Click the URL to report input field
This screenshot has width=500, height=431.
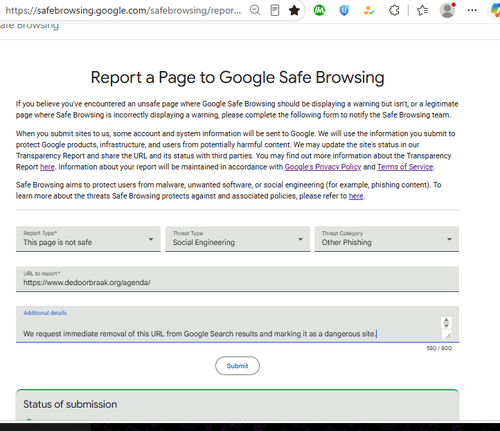[237, 279]
